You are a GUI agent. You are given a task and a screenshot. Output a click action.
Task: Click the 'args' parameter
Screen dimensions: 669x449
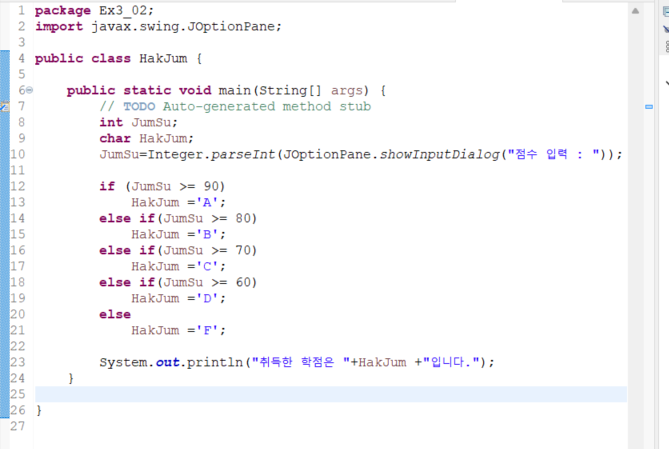(346, 90)
